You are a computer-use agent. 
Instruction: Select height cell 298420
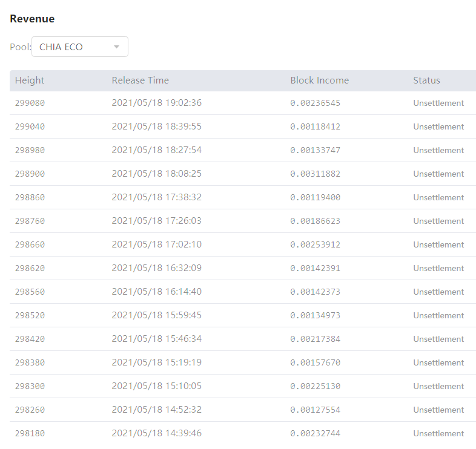pyautogui.click(x=30, y=339)
